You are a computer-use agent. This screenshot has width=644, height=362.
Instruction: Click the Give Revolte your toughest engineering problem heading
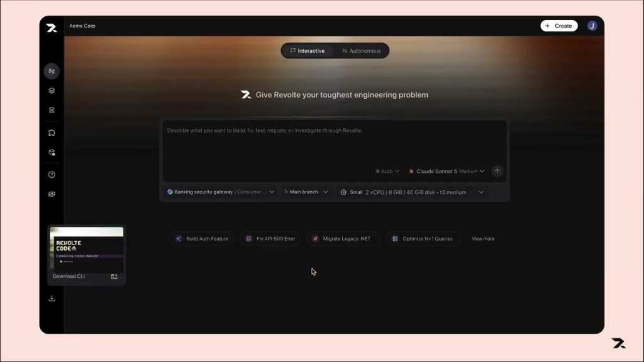pyautogui.click(x=341, y=95)
